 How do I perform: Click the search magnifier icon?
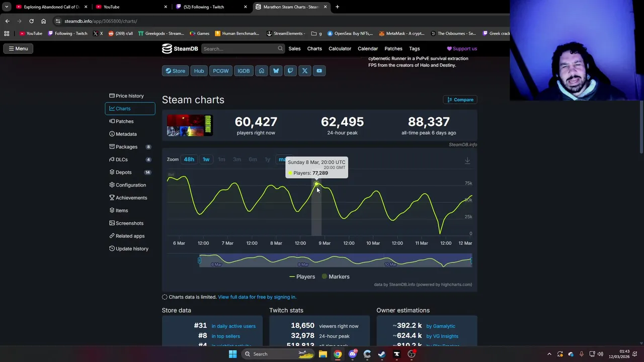(280, 49)
